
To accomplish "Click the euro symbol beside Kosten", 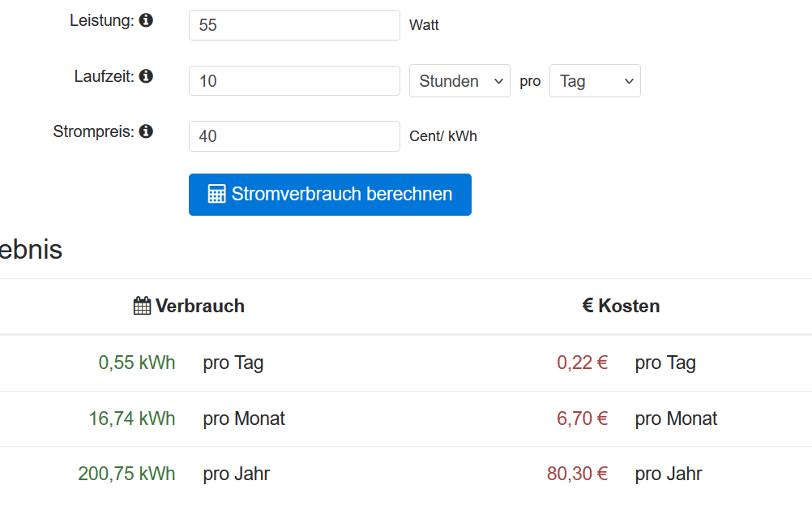I will [x=588, y=306].
